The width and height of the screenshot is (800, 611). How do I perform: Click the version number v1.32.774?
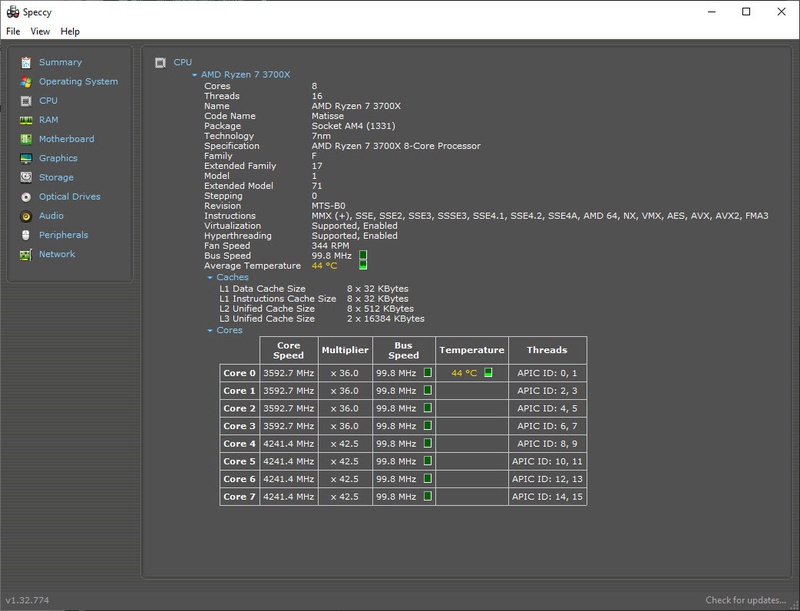[x=28, y=600]
